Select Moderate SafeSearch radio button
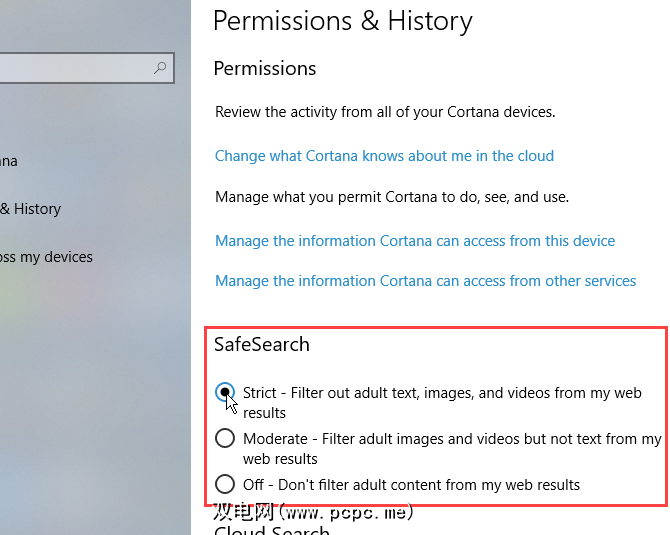670x535 pixels. (225, 438)
